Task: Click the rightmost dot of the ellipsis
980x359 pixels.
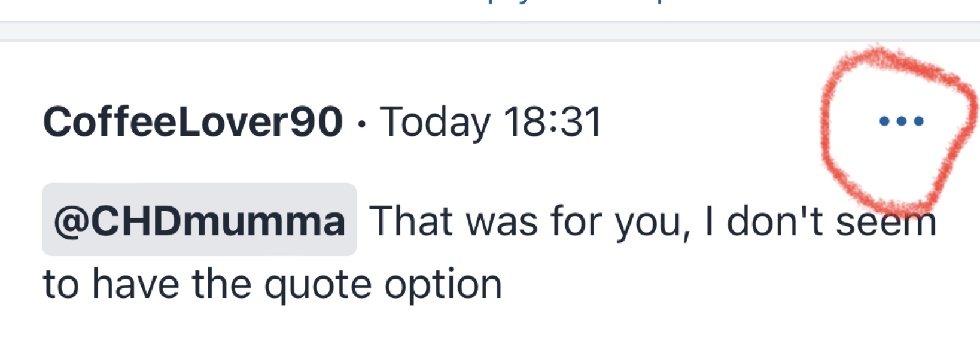Action: pos(919,121)
